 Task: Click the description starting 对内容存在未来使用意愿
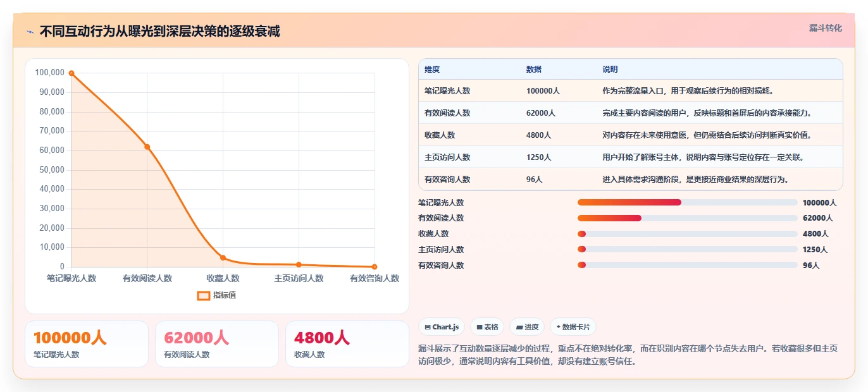pyautogui.click(x=707, y=135)
